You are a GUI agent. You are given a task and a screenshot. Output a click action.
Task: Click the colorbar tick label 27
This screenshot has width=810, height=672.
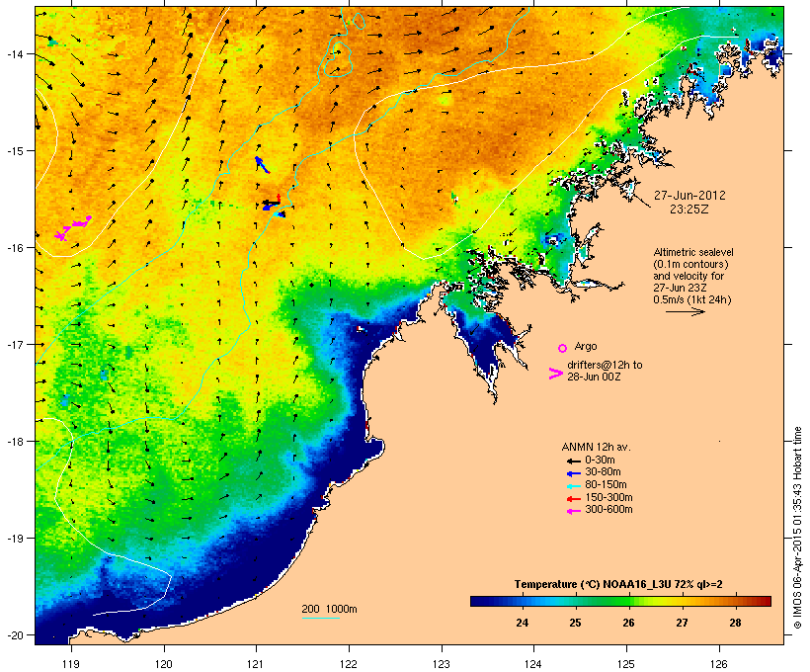[682, 623]
